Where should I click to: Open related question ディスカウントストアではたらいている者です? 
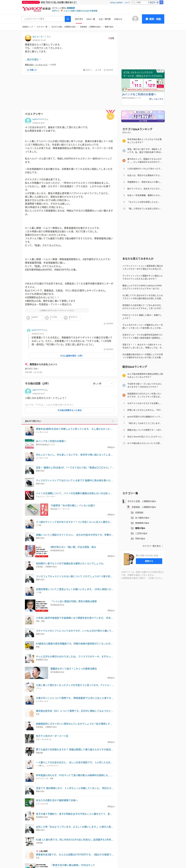coord(74,480)
